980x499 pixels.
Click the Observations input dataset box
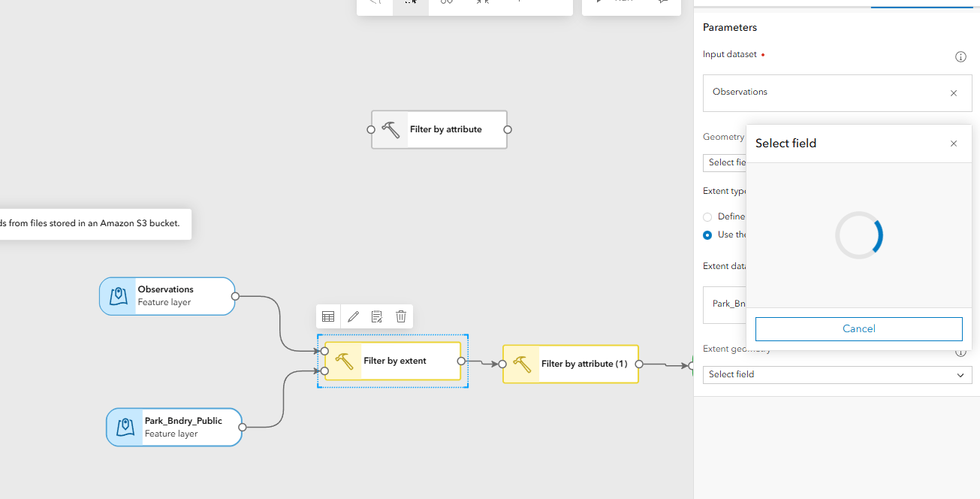point(837,93)
